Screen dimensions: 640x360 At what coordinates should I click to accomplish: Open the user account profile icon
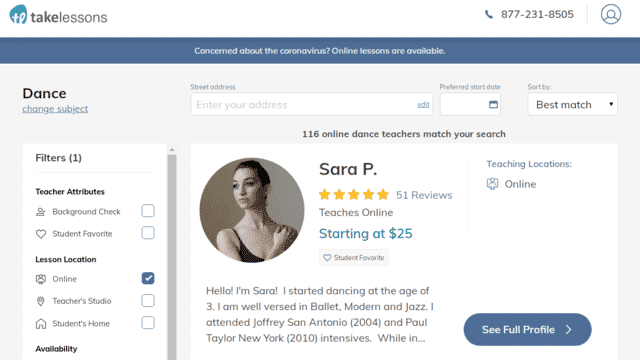(611, 14)
